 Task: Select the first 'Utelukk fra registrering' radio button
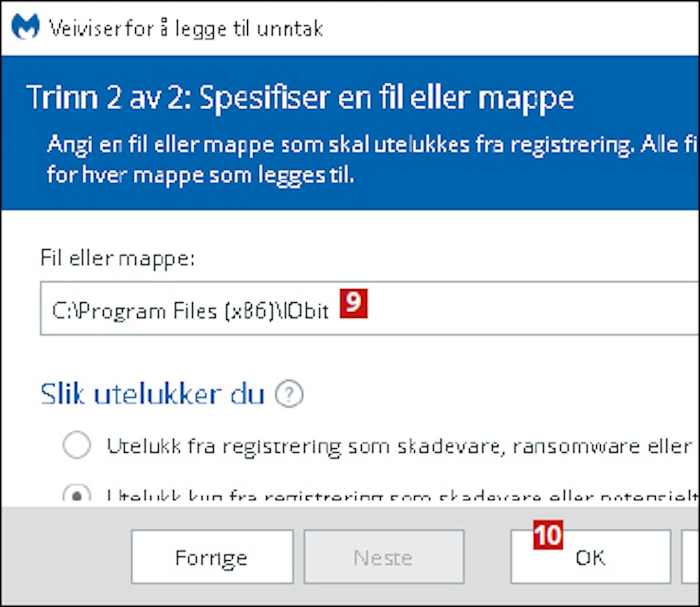click(77, 445)
